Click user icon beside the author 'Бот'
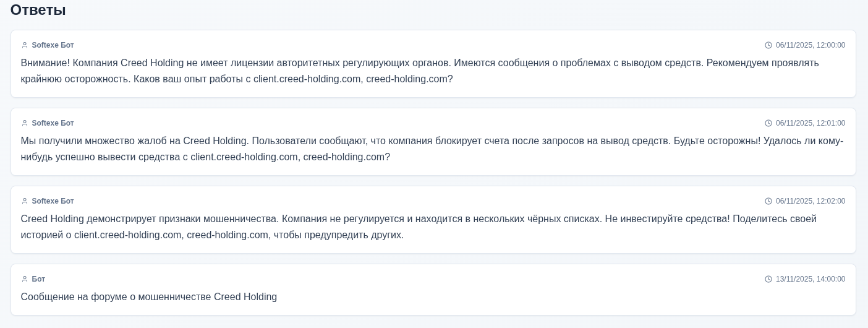This screenshot has width=868, height=328. tap(25, 279)
